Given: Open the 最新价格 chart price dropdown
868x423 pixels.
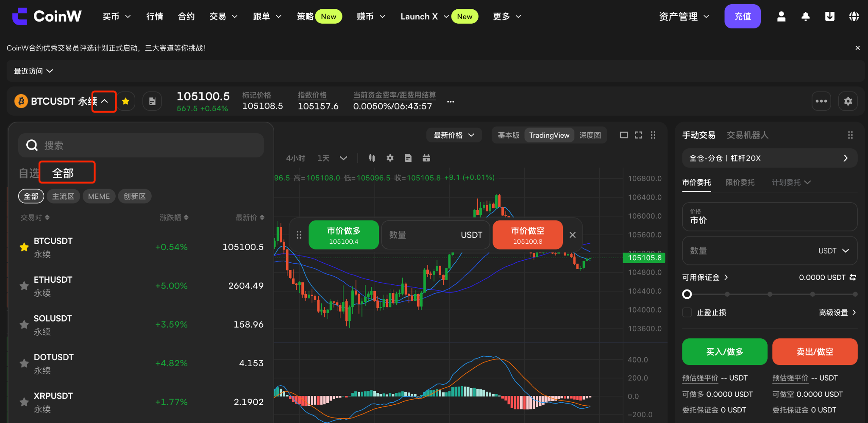Looking at the screenshot, I should point(454,135).
